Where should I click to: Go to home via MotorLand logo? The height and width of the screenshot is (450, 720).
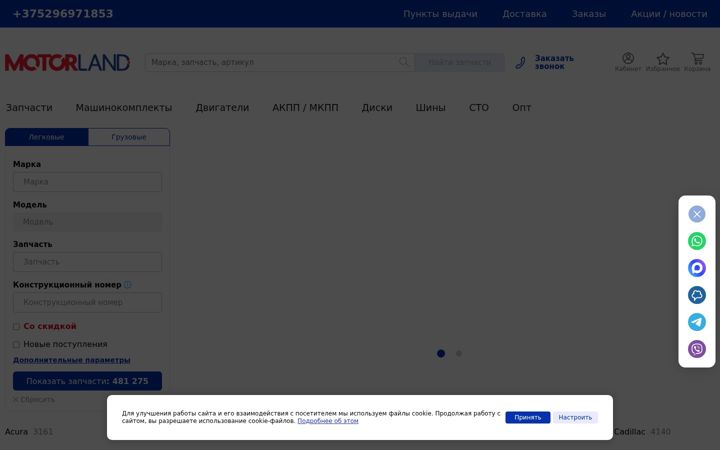point(67,62)
